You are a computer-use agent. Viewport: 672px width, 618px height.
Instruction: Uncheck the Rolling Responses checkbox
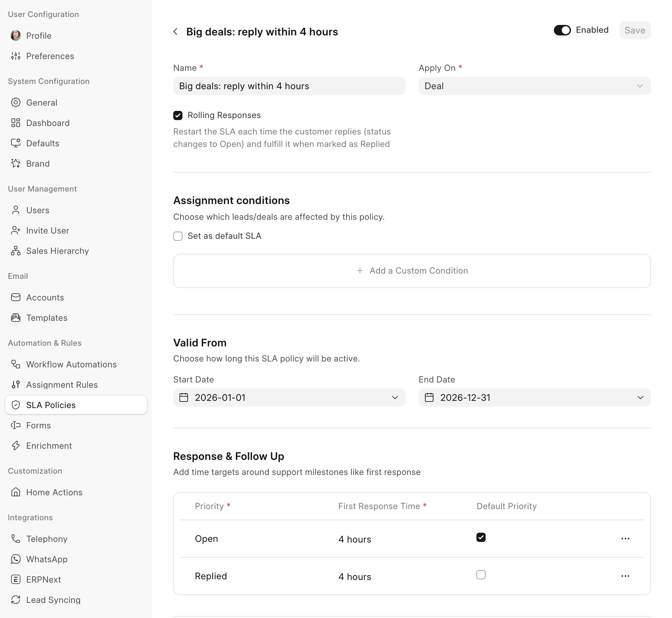(x=178, y=115)
